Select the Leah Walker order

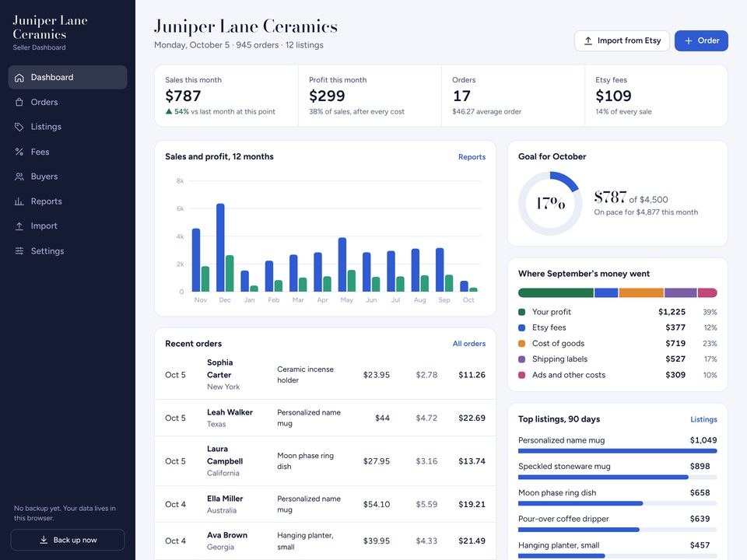click(325, 418)
